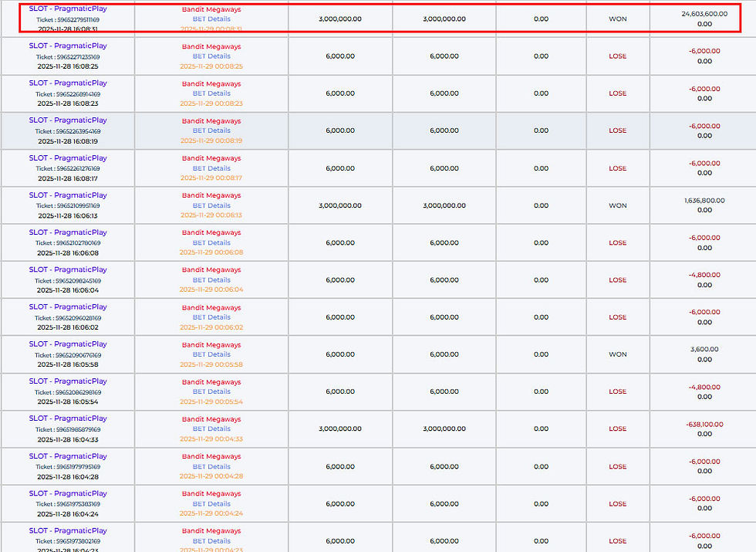Open BET Details for the 16:08:31 ticket

tap(211, 19)
